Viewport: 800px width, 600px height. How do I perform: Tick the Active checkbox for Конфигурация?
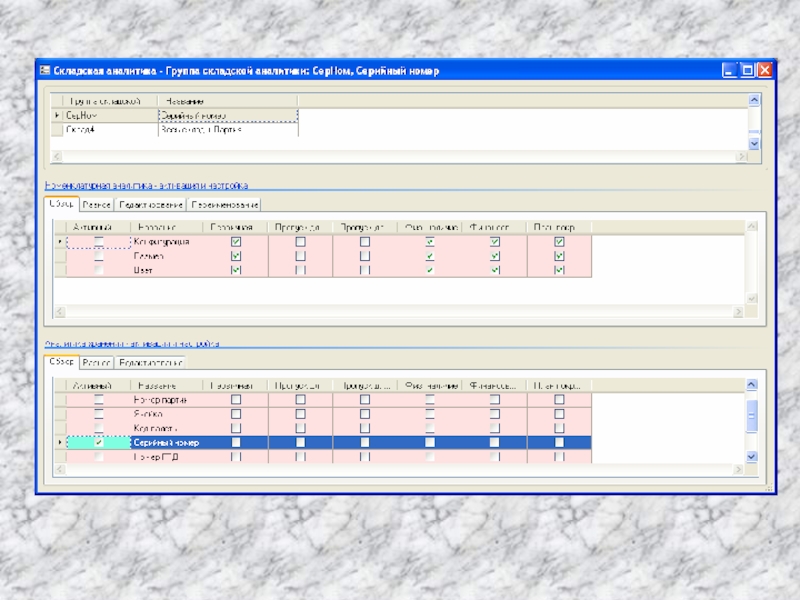(99, 241)
